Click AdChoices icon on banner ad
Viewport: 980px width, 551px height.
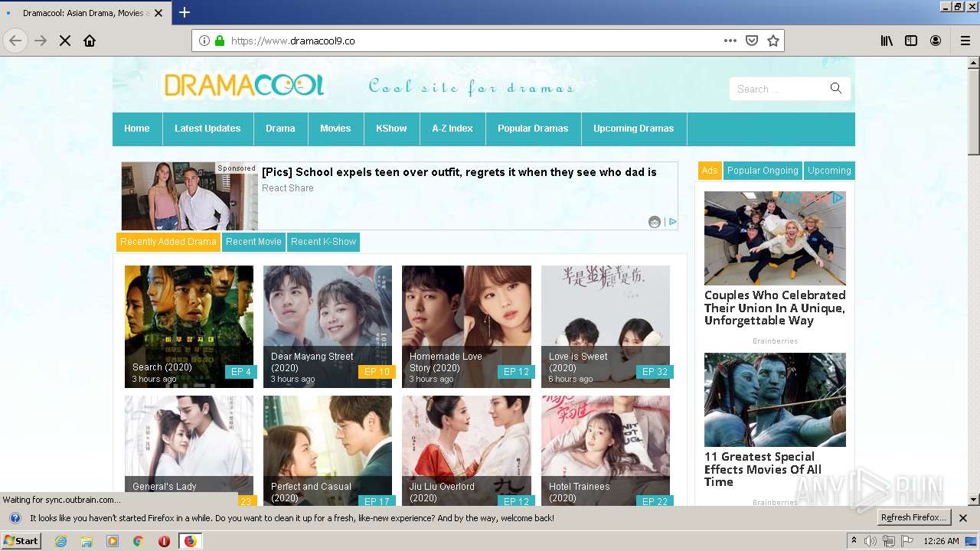672,222
